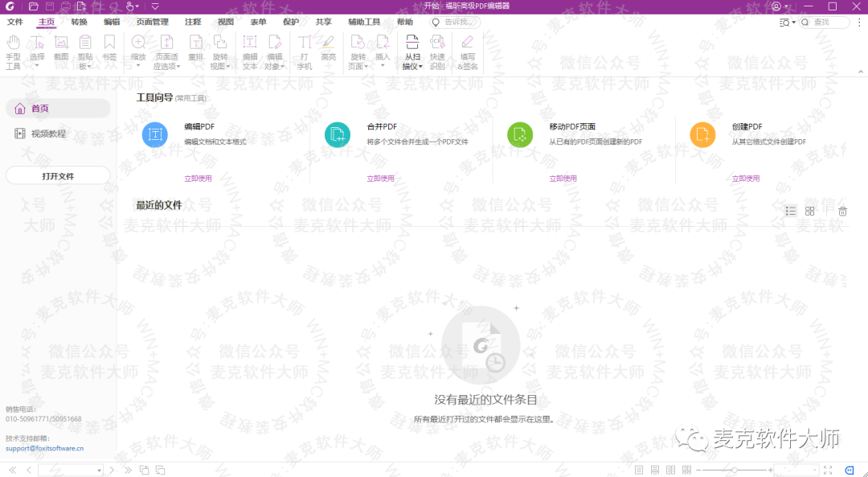
Task: Choose the Typewriter (打字机) tool
Action: (x=305, y=52)
